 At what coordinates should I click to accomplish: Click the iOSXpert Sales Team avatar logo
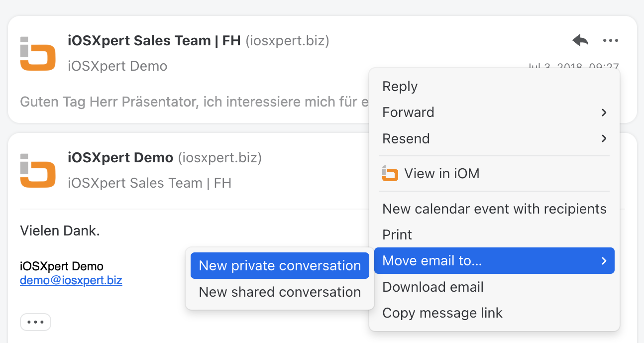click(37, 53)
